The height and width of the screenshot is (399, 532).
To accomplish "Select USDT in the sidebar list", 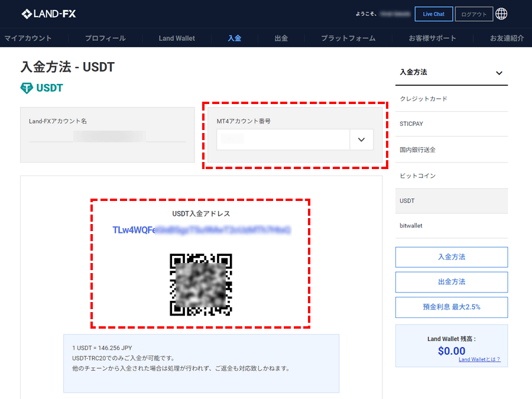I will [451, 201].
